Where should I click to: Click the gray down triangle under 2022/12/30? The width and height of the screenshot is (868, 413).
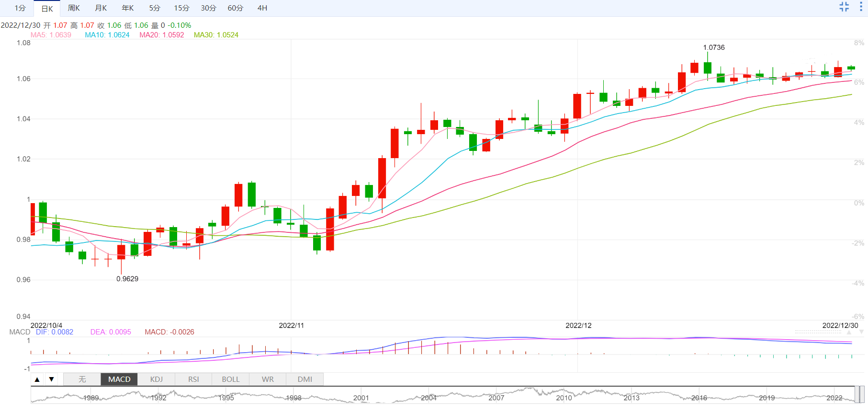(861, 332)
